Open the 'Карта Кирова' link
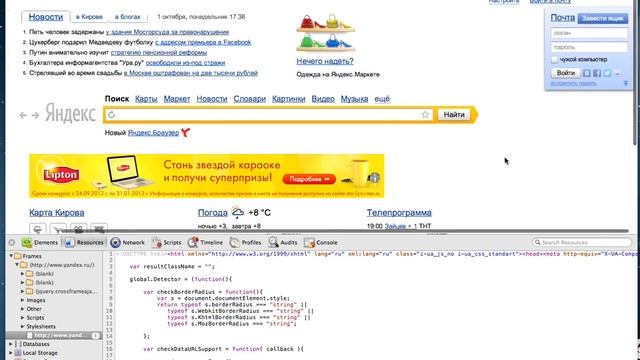This screenshot has width=640, height=360. tap(57, 213)
